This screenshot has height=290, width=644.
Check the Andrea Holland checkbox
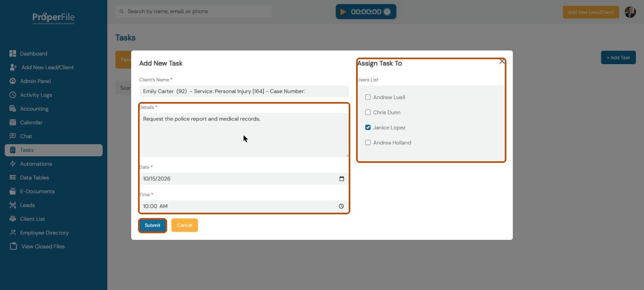pyautogui.click(x=368, y=142)
